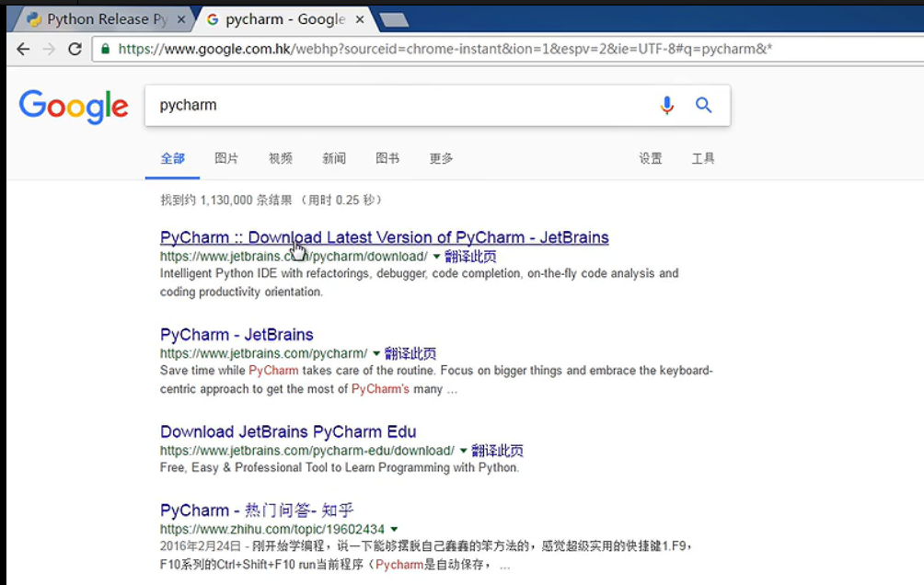Image resolution: width=924 pixels, height=585 pixels.
Task: Click the snippet Free, Easy & Professional Tool
Action: coord(340,468)
